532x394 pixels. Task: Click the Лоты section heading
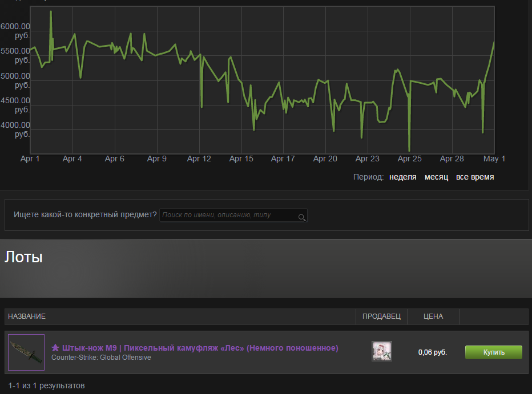(24, 257)
